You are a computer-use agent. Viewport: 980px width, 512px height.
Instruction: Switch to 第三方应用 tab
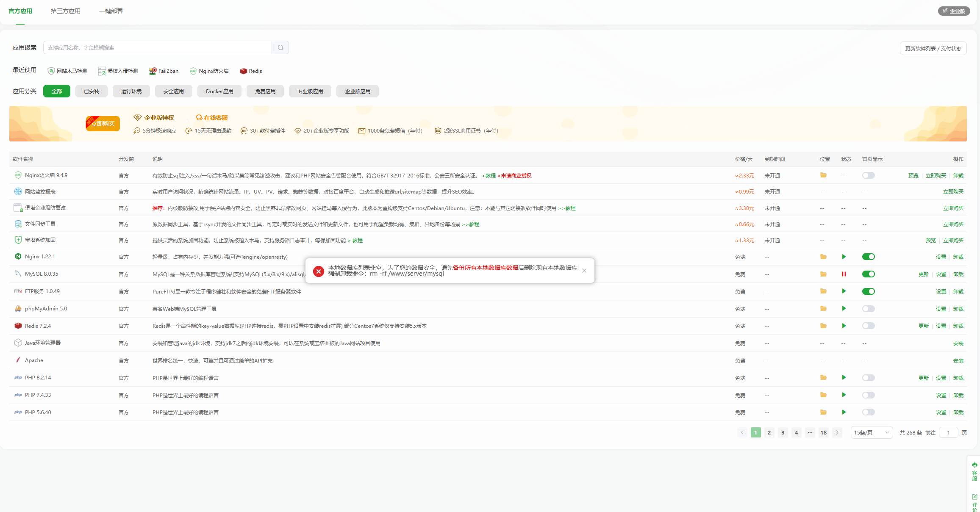[x=66, y=11]
